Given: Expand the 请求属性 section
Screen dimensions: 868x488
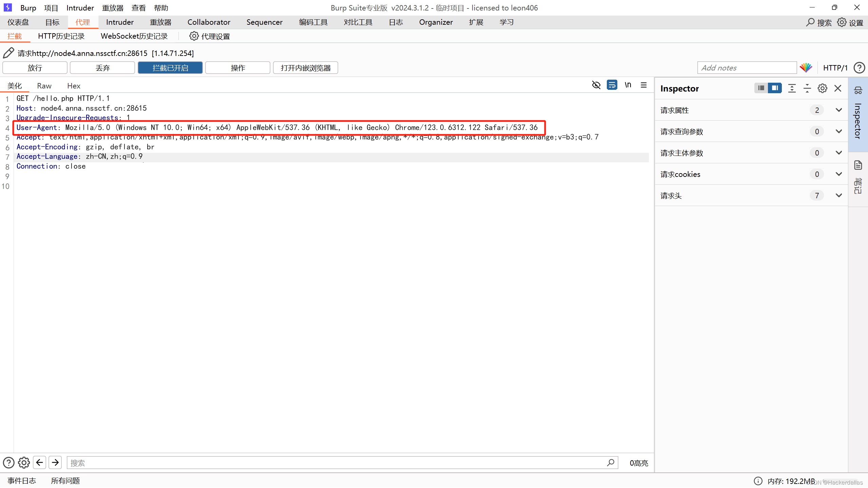Looking at the screenshot, I should pos(838,110).
